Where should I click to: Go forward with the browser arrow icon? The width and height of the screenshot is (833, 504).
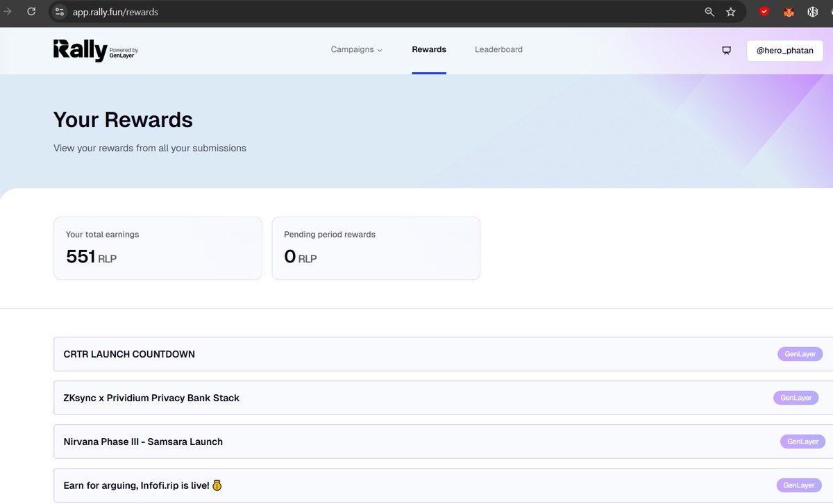(x=8, y=12)
